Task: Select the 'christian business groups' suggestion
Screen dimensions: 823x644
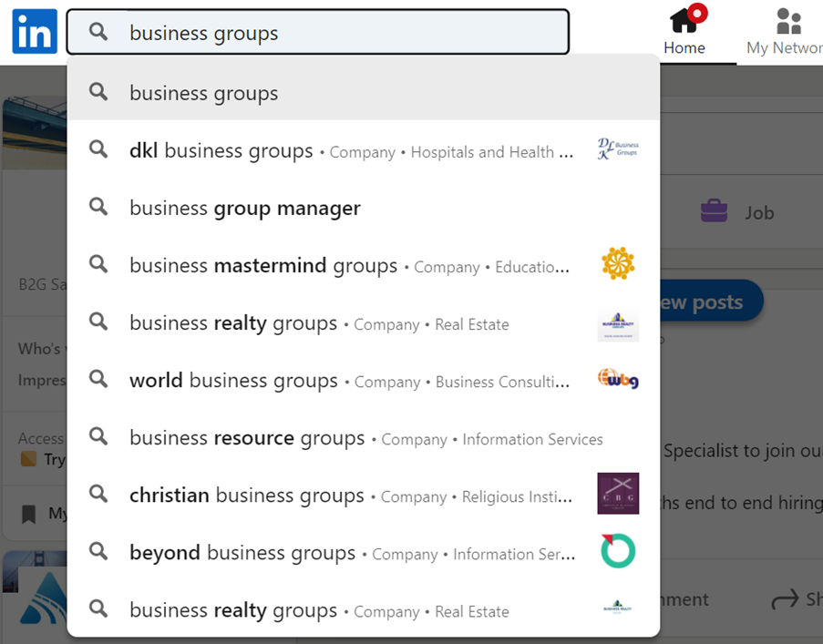Action: tap(364, 495)
